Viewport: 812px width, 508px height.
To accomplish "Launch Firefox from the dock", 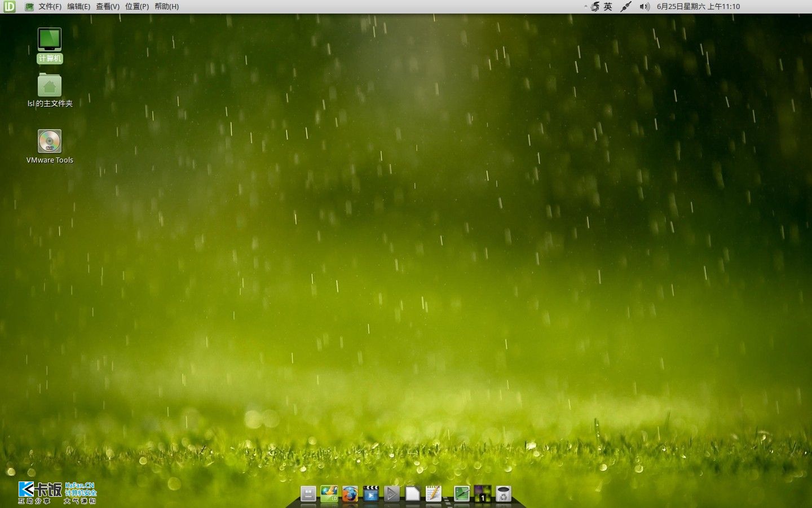I will click(x=350, y=494).
